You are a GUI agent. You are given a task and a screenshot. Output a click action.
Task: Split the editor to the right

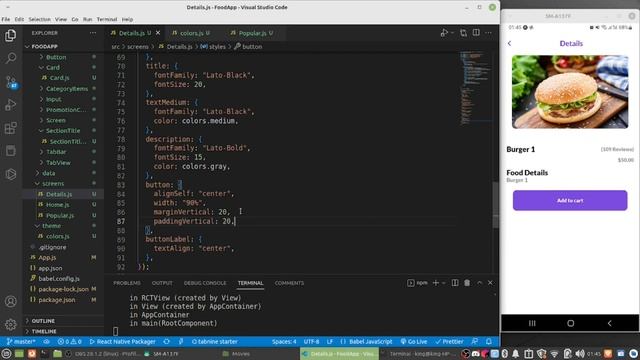tap(476, 33)
